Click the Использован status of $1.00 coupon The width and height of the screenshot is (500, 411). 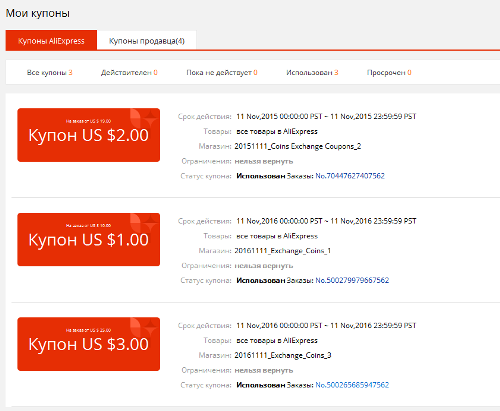tap(261, 280)
